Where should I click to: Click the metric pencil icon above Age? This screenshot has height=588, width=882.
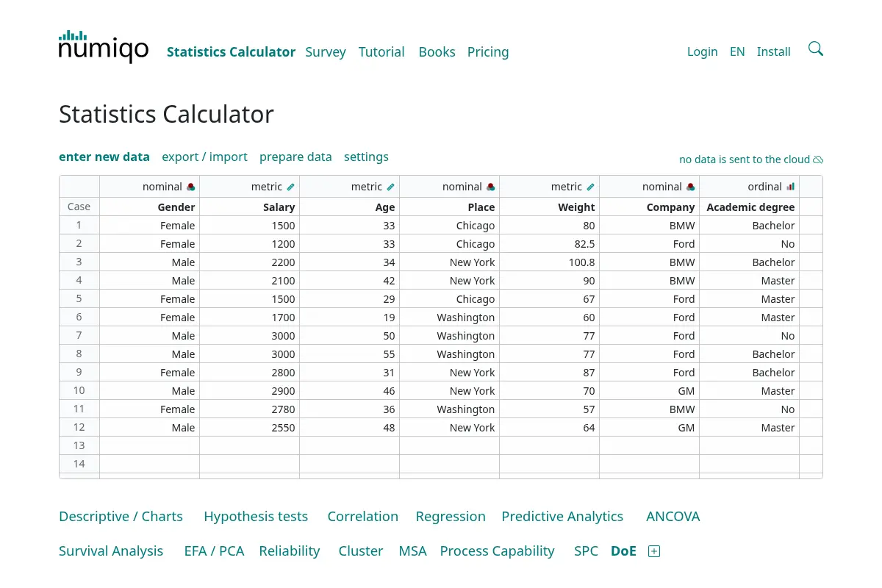[x=391, y=187]
